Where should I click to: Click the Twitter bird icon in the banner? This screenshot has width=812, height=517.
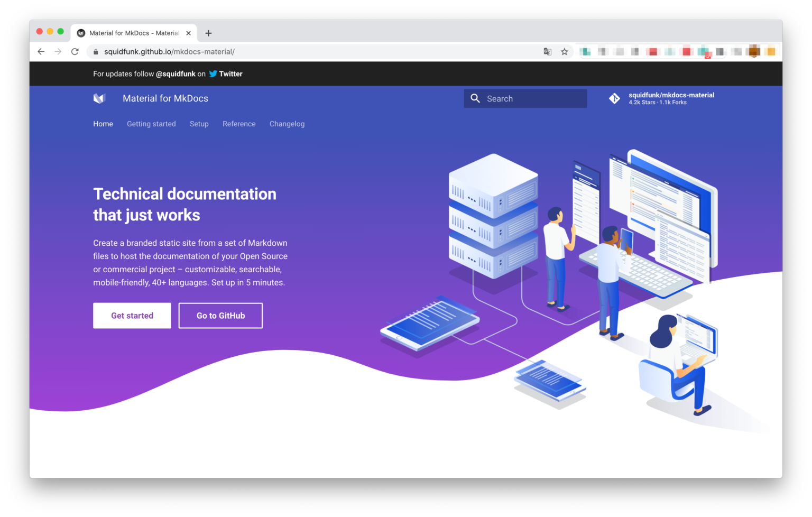(213, 73)
